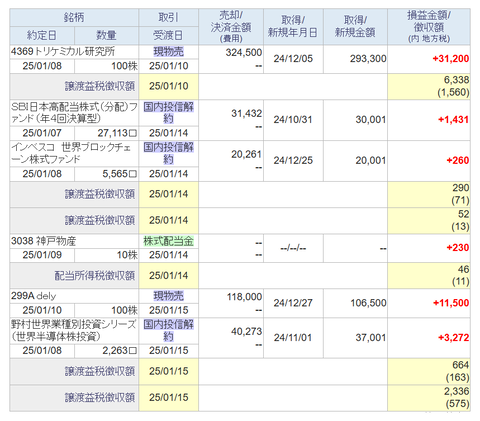Click the 取引 column header
Screen dimensions: 480x421
click(168, 17)
